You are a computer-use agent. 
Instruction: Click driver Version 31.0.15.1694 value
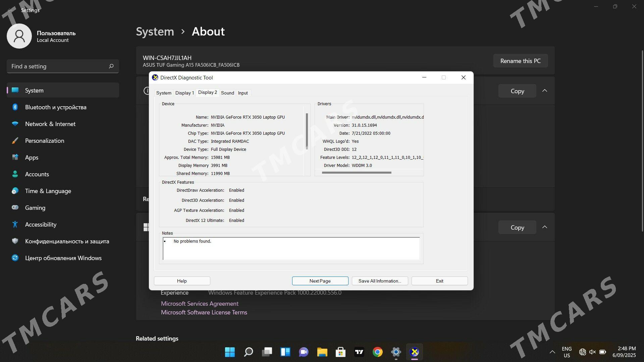point(364,125)
